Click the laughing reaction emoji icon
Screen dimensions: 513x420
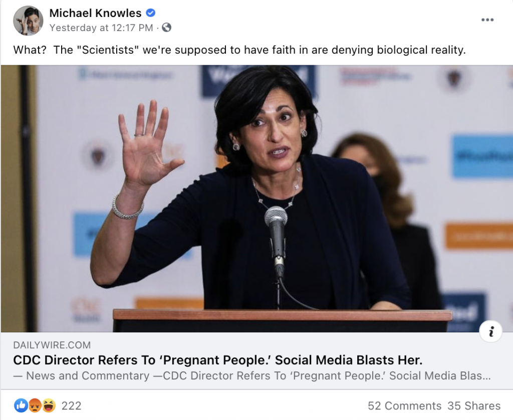[49, 405]
